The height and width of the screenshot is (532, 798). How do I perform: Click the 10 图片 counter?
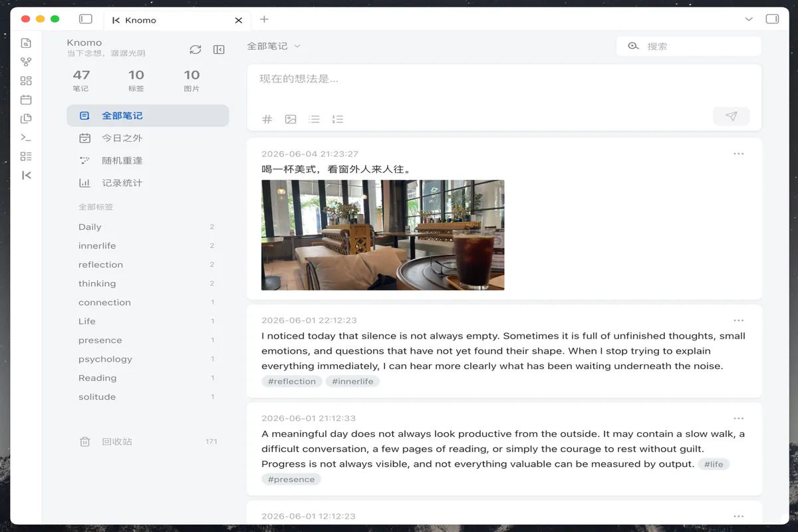(192, 80)
